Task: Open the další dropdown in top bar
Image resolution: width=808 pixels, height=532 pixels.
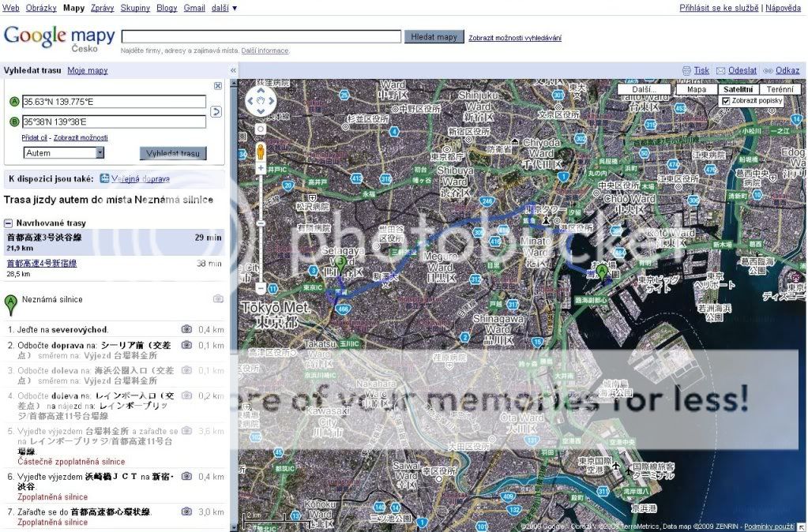Action: (x=224, y=7)
